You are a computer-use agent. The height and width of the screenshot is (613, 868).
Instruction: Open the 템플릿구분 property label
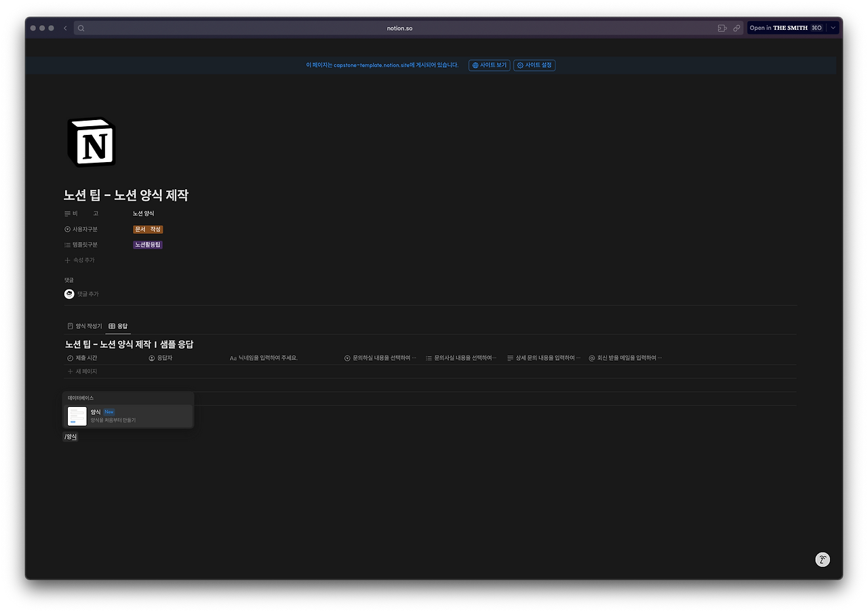tap(81, 245)
